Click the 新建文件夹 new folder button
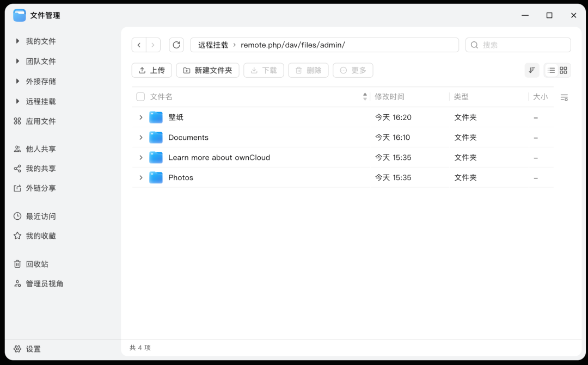The width and height of the screenshot is (588, 365). (x=208, y=70)
